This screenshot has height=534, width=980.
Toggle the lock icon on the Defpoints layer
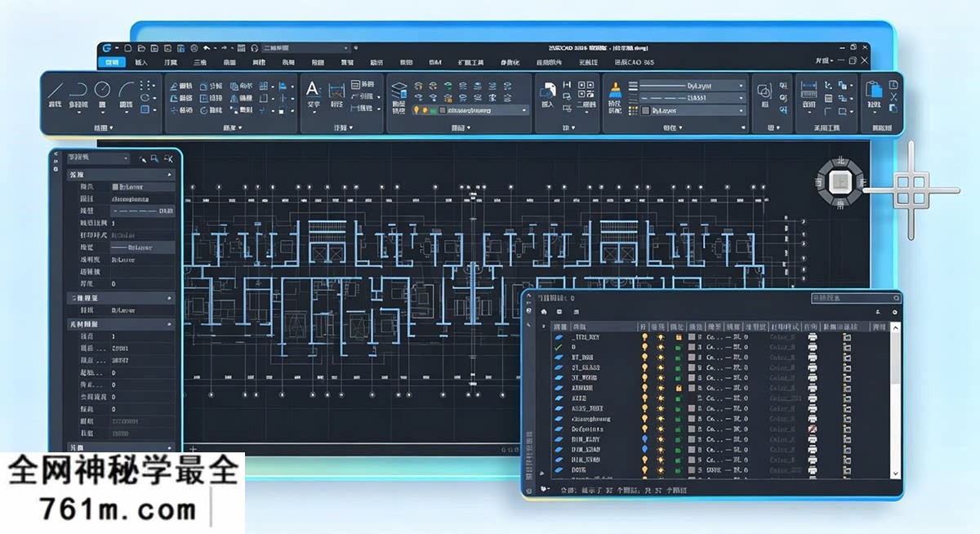click(x=679, y=429)
